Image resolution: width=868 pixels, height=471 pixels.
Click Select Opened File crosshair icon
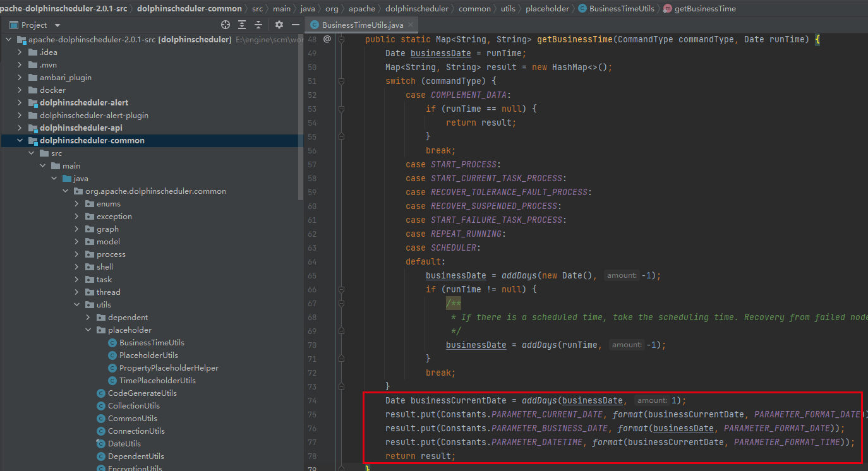point(226,25)
